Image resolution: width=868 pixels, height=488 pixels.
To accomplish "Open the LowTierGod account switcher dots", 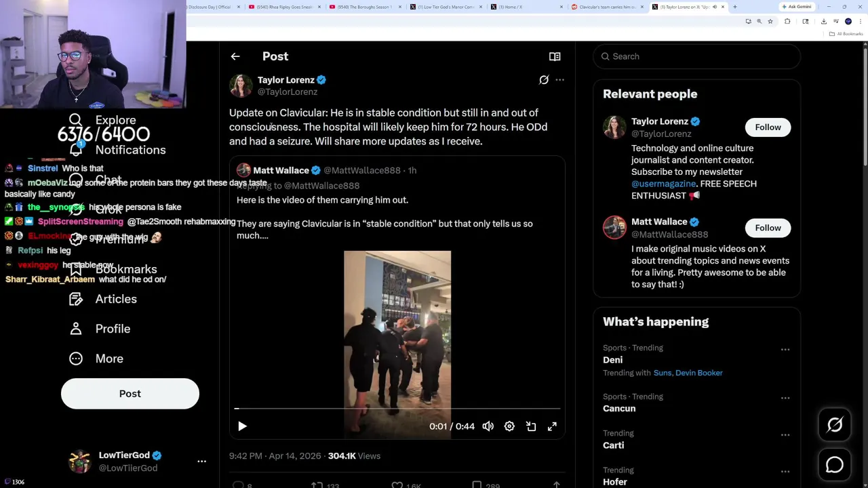I will pyautogui.click(x=201, y=462).
